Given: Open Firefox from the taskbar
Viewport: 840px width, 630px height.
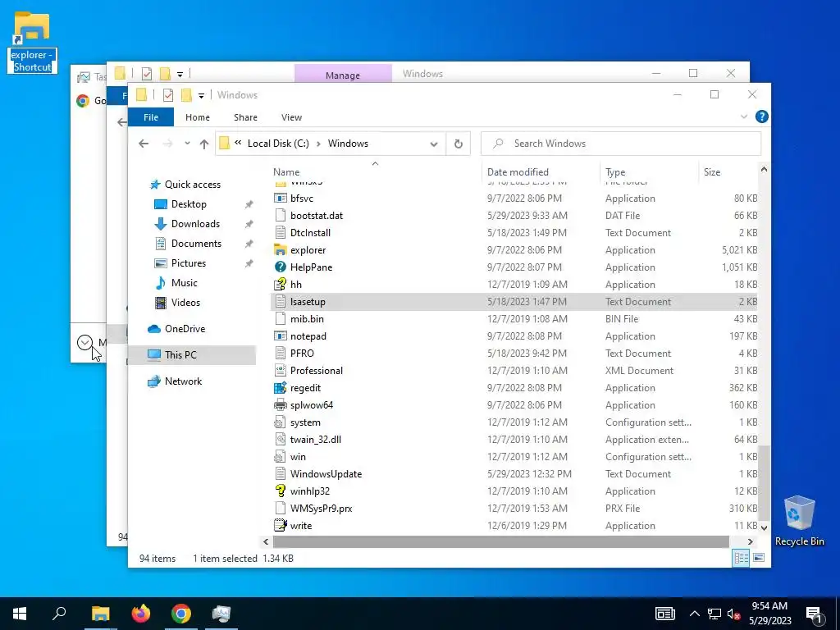Looking at the screenshot, I should (x=141, y=614).
